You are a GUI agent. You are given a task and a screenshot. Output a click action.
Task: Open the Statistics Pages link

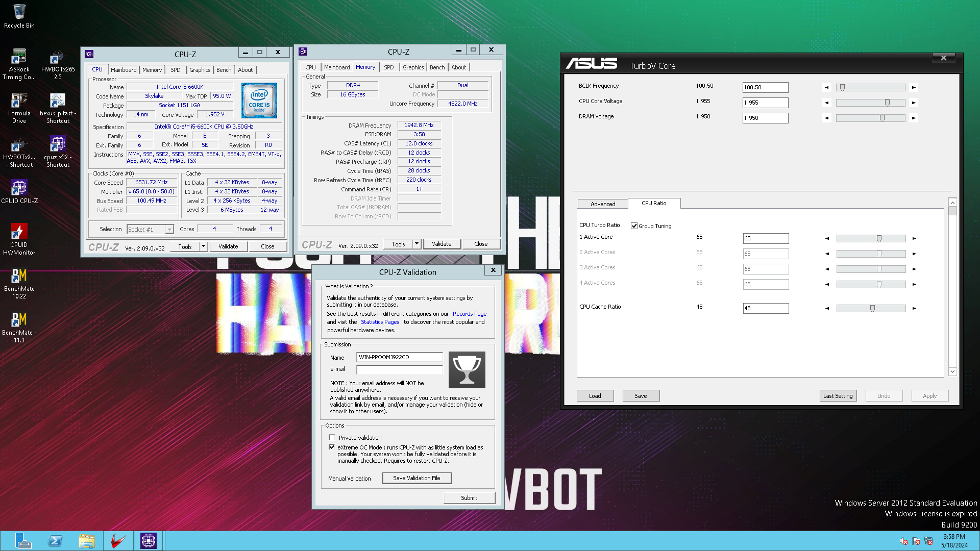click(380, 322)
